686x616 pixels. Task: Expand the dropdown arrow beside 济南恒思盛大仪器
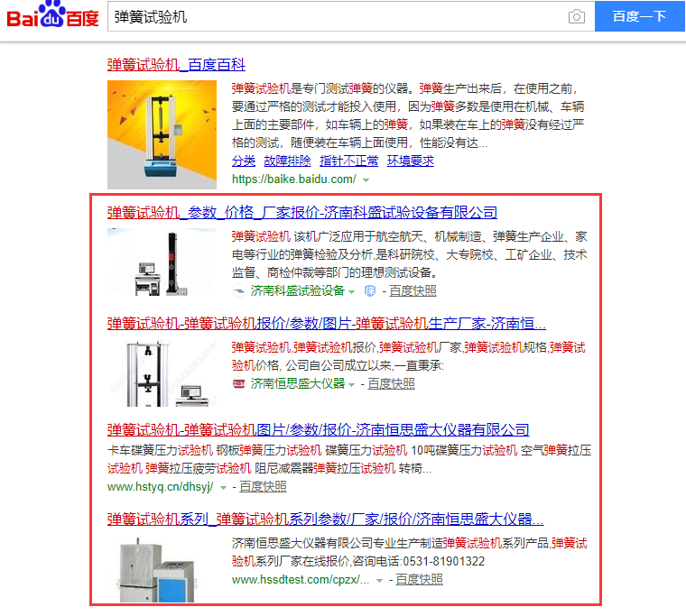click(351, 385)
